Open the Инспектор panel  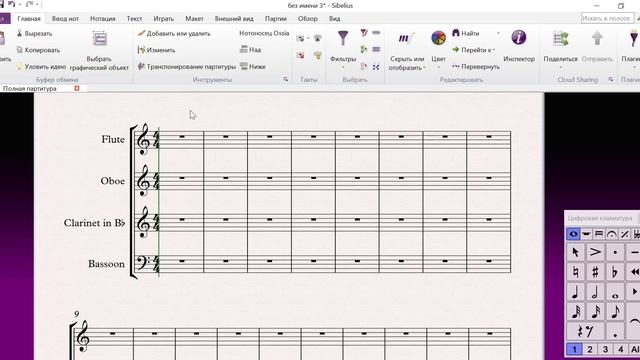(519, 47)
